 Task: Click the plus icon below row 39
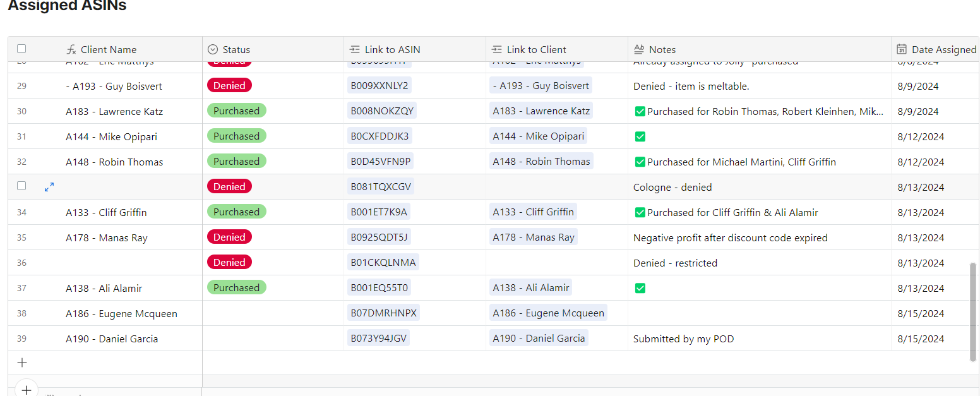coord(22,363)
